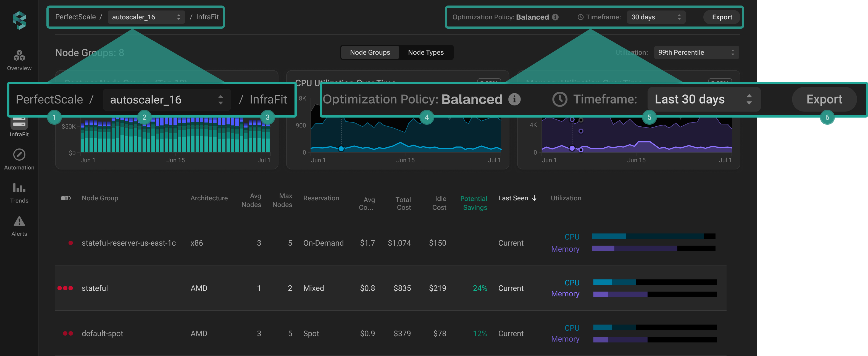Click the sort arrow next to Last Seen
The height and width of the screenshot is (356, 868).
534,198
